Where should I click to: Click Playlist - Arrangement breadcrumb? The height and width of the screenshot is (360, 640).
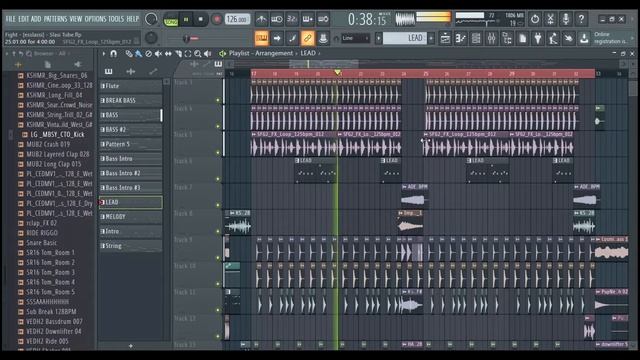coord(261,53)
